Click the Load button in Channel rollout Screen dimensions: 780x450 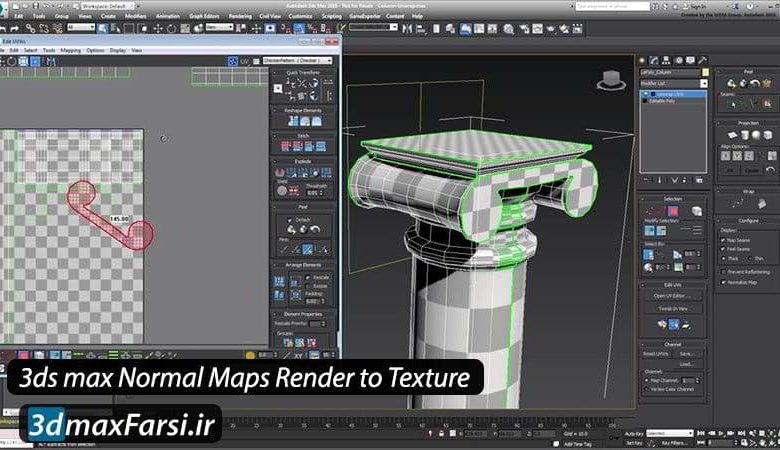coord(686,364)
